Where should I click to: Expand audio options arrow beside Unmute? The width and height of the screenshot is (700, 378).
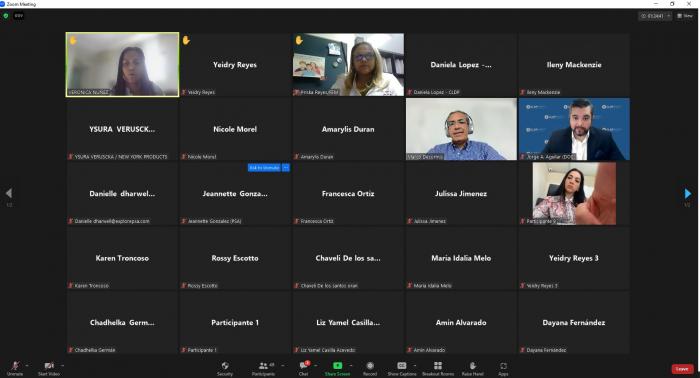pyautogui.click(x=27, y=366)
